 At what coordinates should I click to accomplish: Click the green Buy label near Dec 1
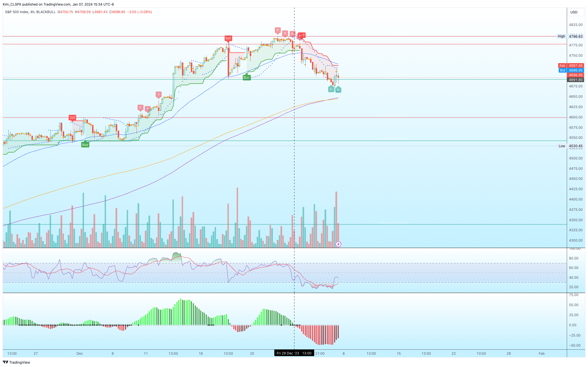point(85,144)
